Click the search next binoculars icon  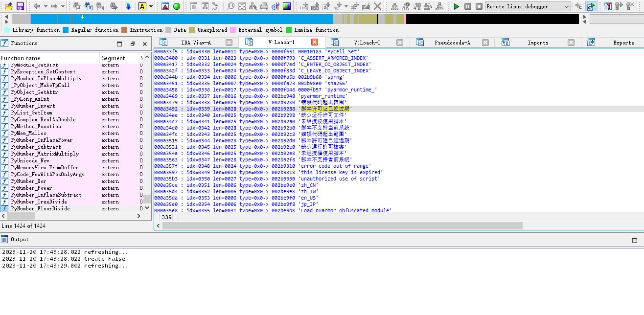click(114, 6)
